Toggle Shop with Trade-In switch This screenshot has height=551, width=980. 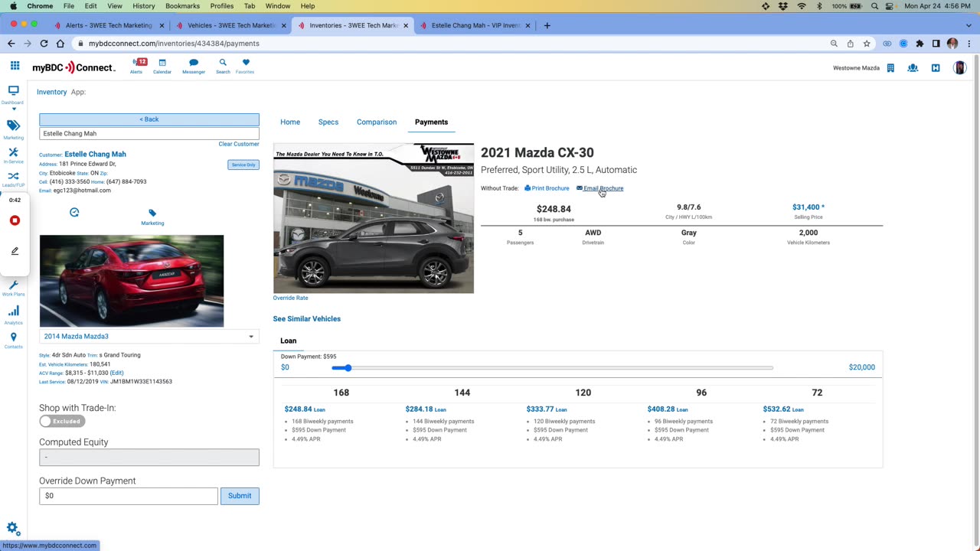(62, 421)
